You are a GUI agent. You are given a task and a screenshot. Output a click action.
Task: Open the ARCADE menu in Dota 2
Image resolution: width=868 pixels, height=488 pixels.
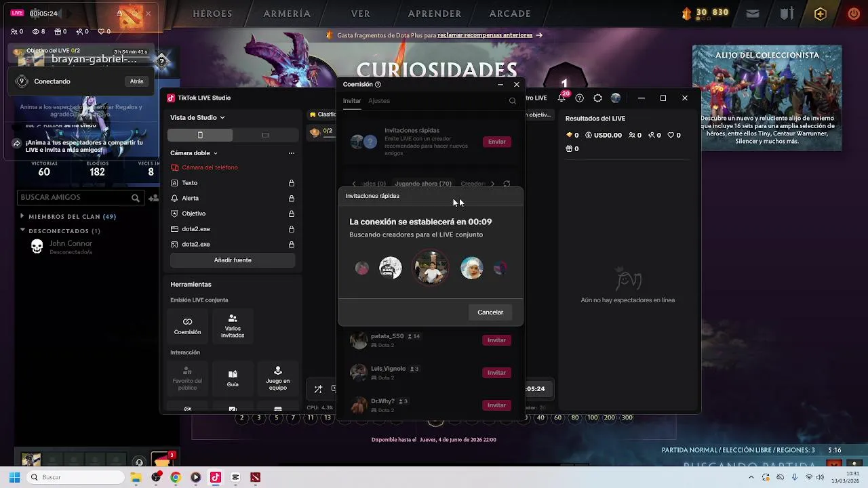tap(510, 14)
